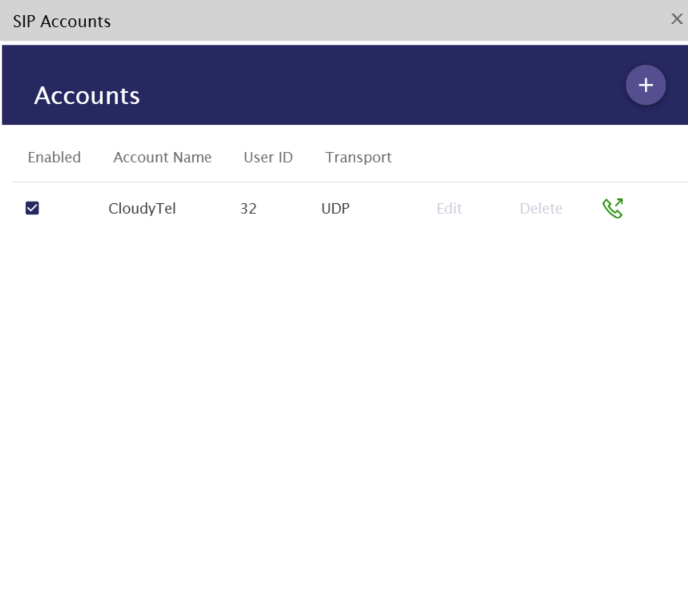Screen dimensions: 688x589
Task: Click the User ID value 32
Action: click(x=248, y=209)
